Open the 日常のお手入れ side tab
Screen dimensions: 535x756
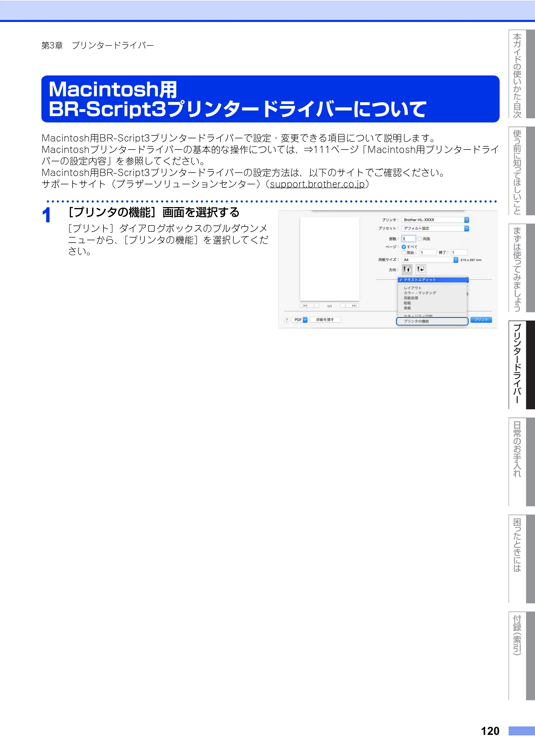click(522, 462)
